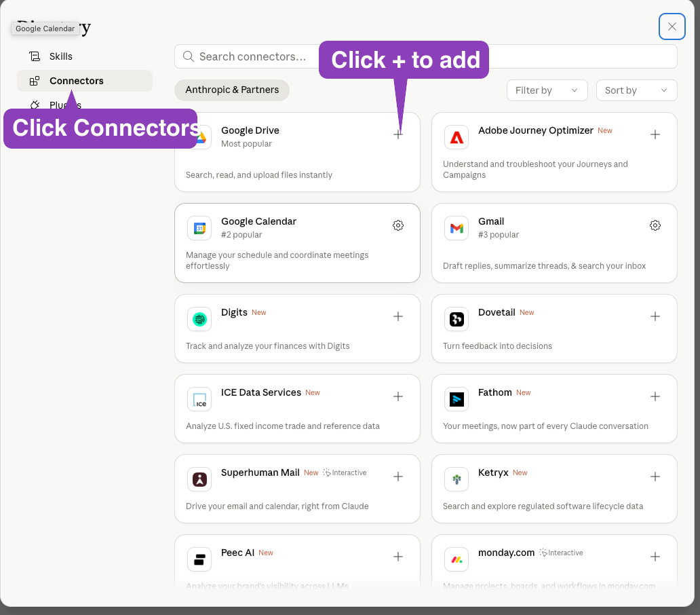Image resolution: width=700 pixels, height=615 pixels.
Task: Click 'Analyze U.S. fixed income trade' description
Action: click(x=283, y=426)
